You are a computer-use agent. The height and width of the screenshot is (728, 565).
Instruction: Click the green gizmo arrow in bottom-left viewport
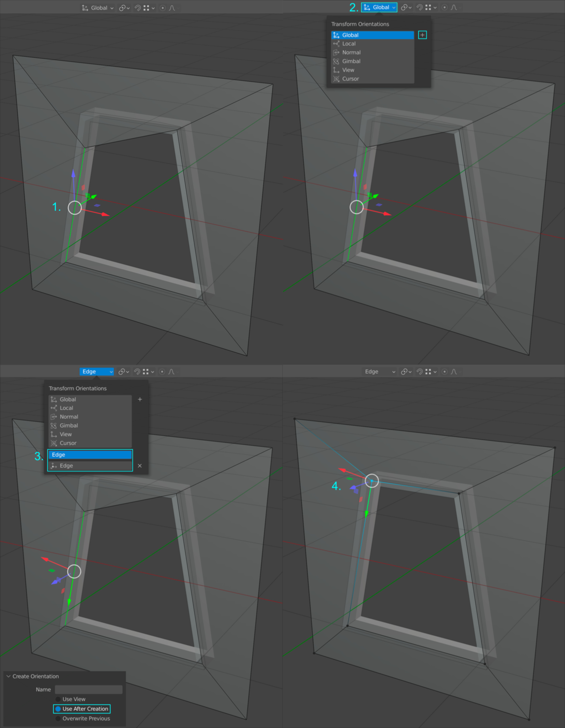point(69,602)
